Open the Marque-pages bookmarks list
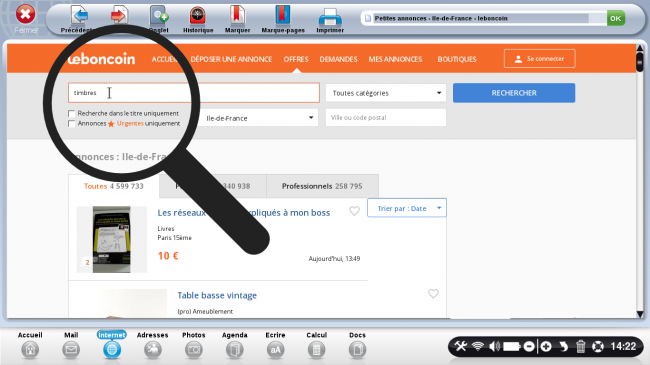650x365 pixels. click(283, 15)
